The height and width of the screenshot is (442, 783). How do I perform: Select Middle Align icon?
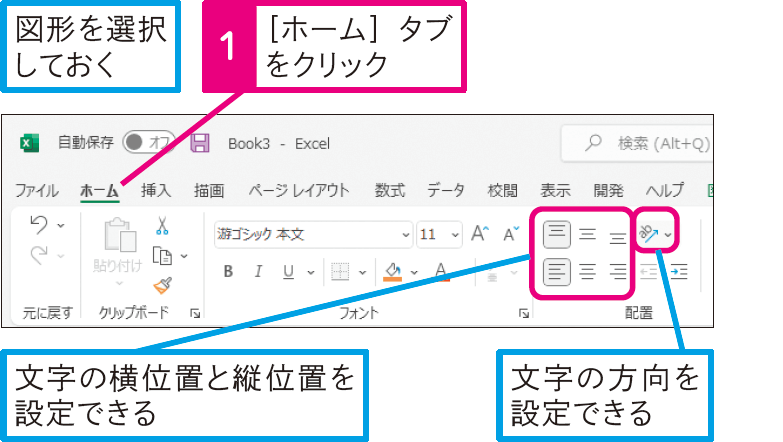587,234
